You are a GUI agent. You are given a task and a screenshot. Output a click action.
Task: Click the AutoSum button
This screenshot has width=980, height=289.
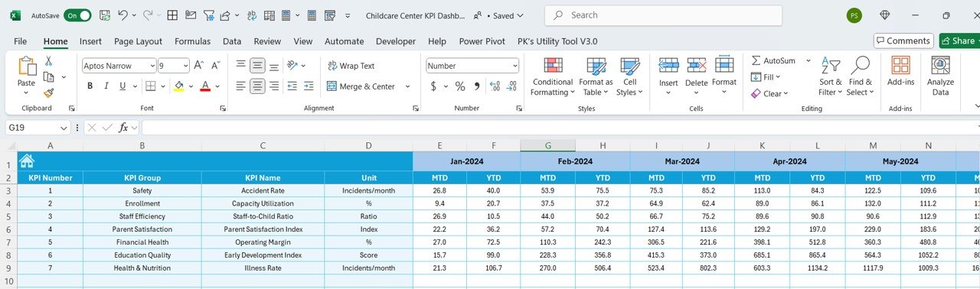773,60
